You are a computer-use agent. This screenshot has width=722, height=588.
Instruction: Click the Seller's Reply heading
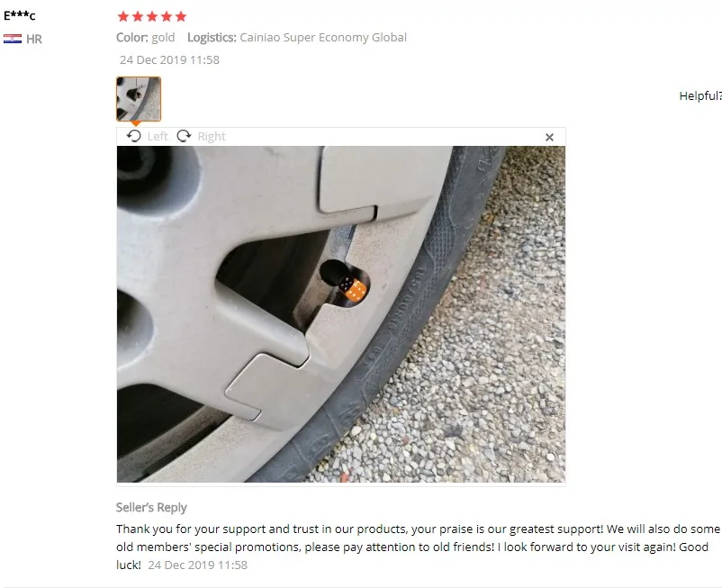coord(151,508)
